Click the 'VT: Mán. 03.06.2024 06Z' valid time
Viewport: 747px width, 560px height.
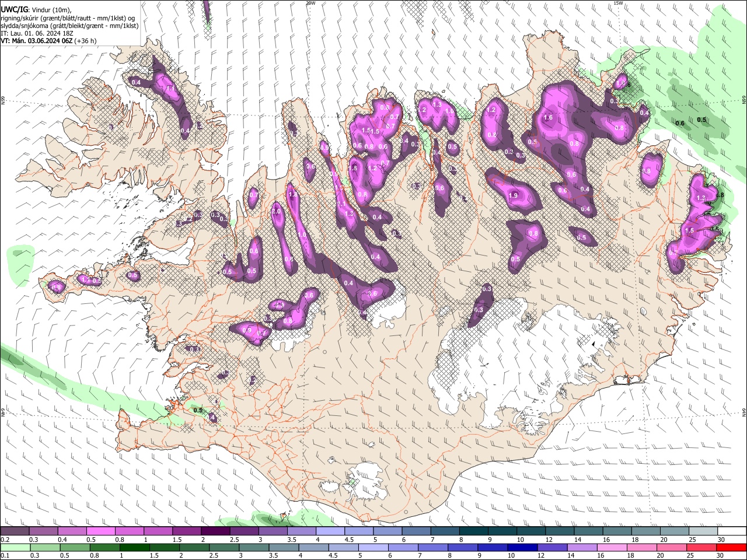click(x=36, y=41)
